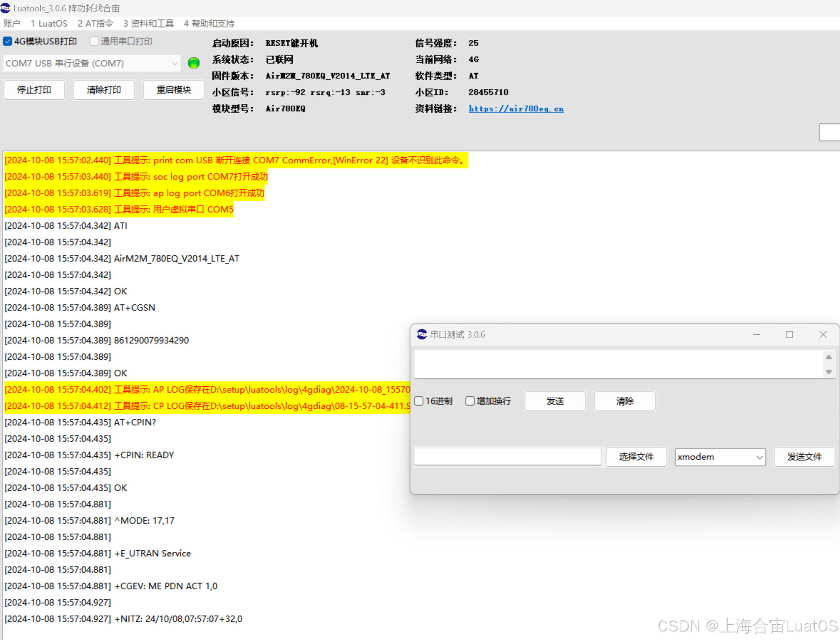The height and width of the screenshot is (640, 840).
Task: Click the 选择文件 file picker button
Action: [636, 457]
